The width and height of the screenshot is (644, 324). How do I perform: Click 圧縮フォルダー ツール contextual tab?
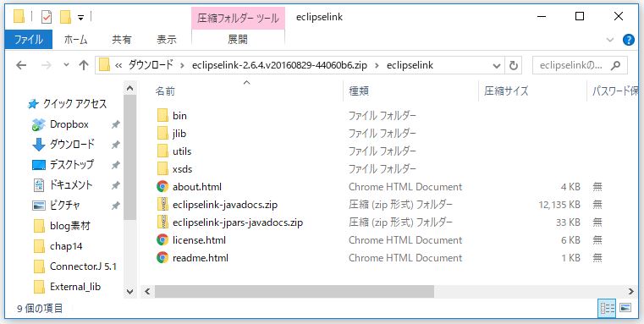(238, 19)
